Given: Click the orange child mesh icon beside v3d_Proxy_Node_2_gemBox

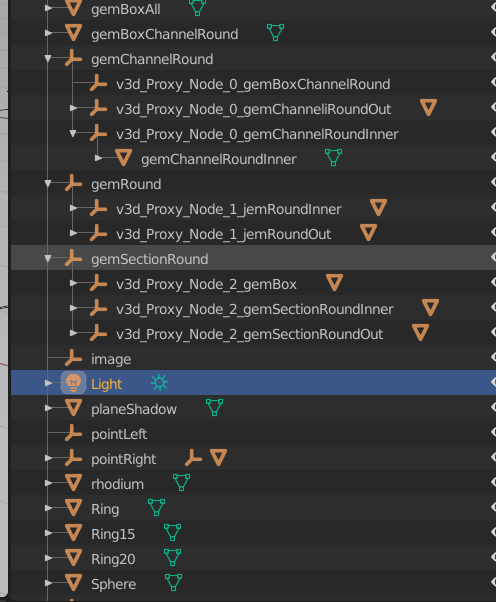Looking at the screenshot, I should (x=334, y=283).
